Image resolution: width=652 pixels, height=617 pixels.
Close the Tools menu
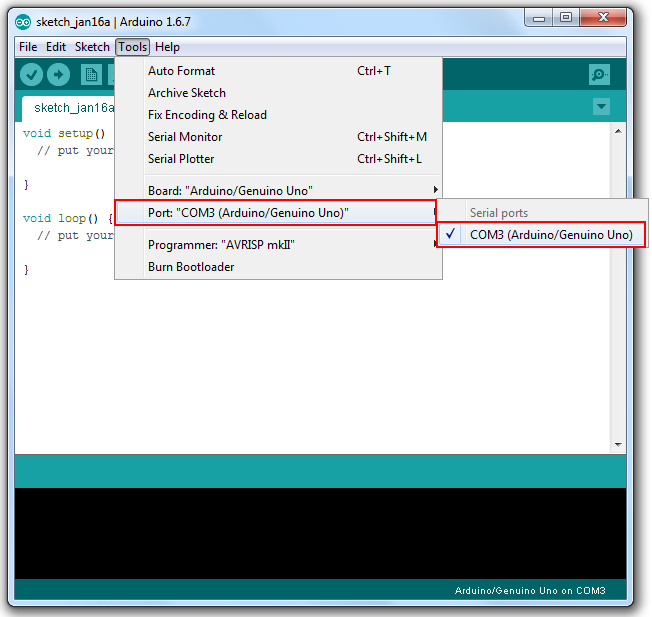click(x=133, y=47)
